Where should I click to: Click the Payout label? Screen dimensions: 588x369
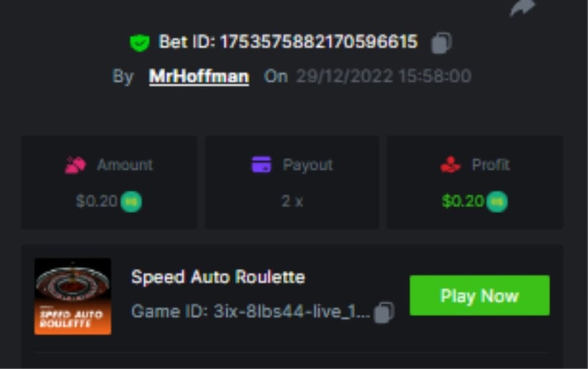point(308,165)
